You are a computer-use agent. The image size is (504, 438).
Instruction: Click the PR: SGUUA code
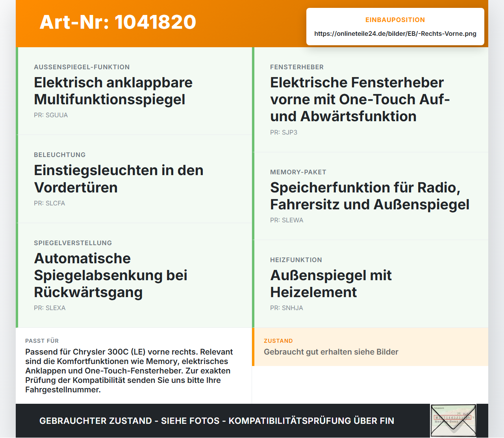(x=51, y=115)
